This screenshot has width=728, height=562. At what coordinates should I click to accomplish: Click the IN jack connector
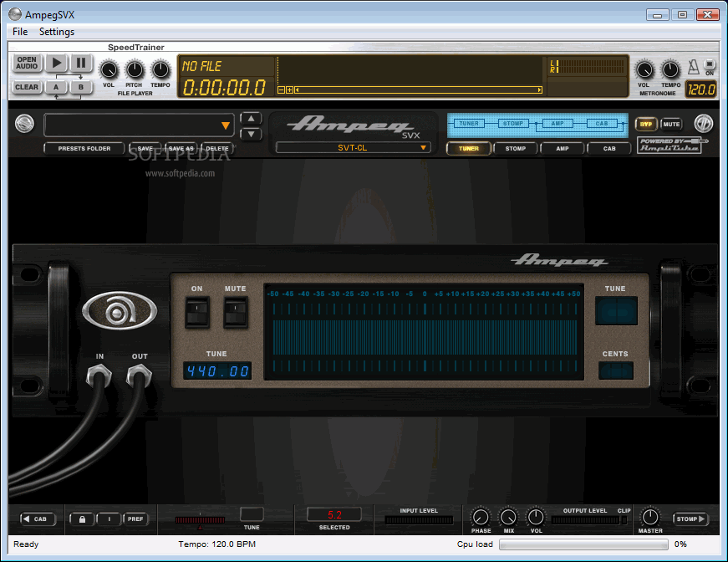99,375
